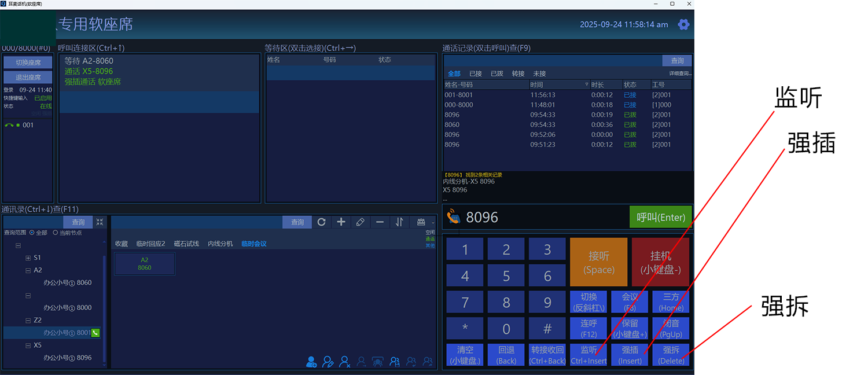Select the 全部 query range radio button
The height and width of the screenshot is (375, 868).
(32, 233)
